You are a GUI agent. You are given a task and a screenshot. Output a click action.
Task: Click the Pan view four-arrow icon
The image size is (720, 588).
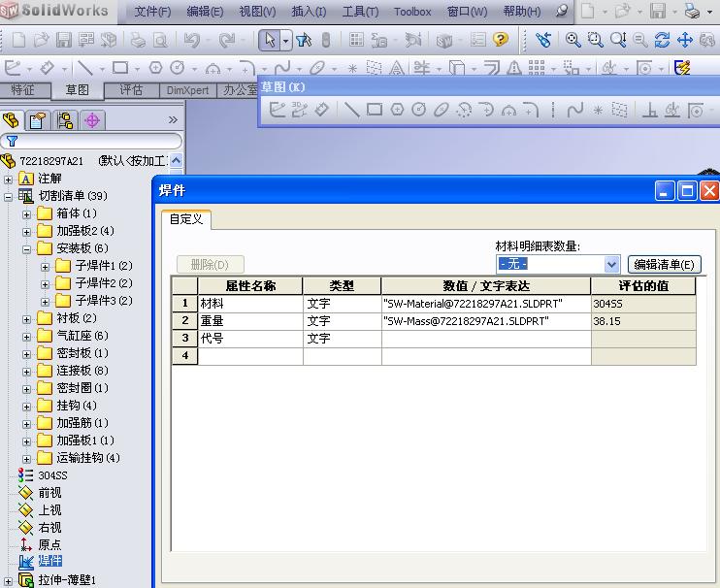[685, 40]
